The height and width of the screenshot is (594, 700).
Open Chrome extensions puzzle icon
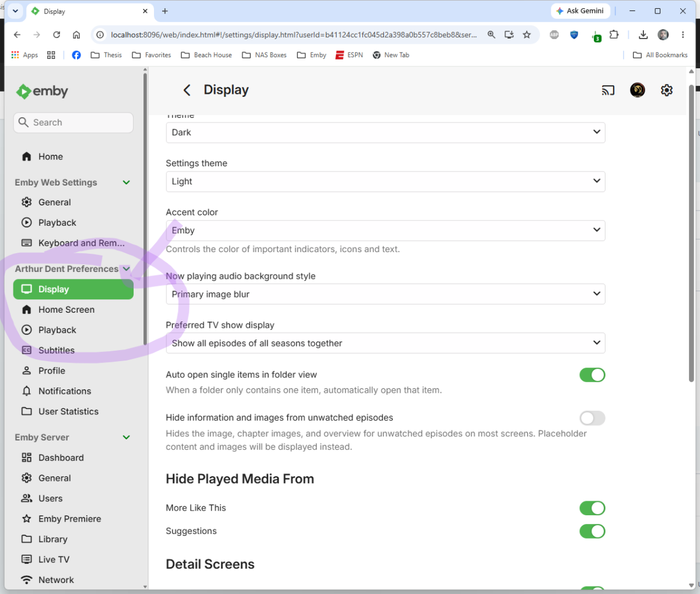pyautogui.click(x=614, y=35)
